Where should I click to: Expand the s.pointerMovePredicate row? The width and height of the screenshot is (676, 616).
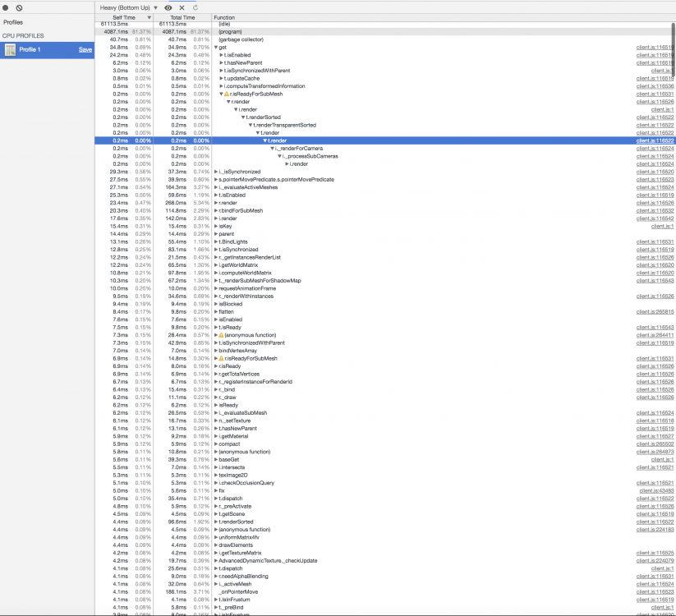(216, 179)
